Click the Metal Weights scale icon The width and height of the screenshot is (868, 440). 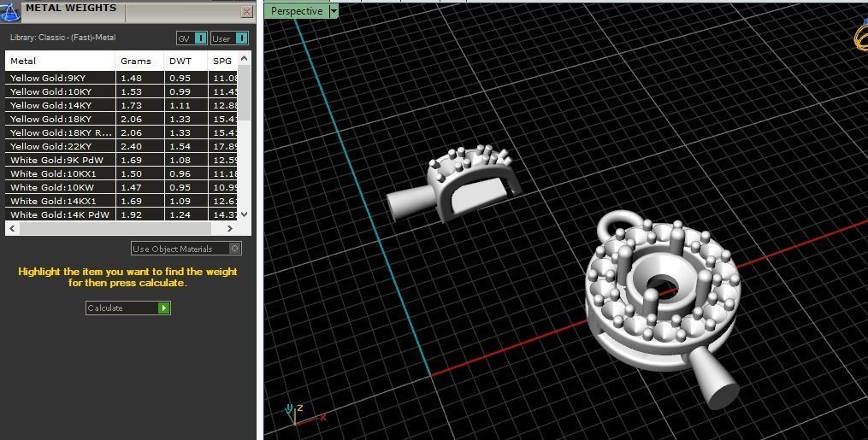[9, 11]
